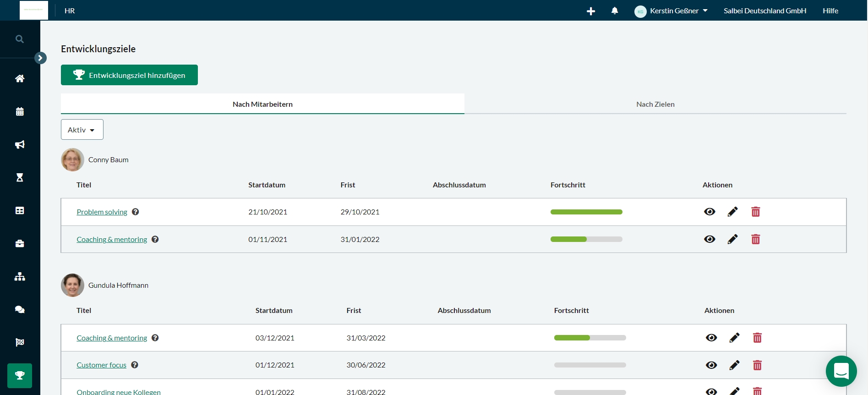868x395 pixels.
Task: Click the plus icon in top bar
Action: pos(591,11)
